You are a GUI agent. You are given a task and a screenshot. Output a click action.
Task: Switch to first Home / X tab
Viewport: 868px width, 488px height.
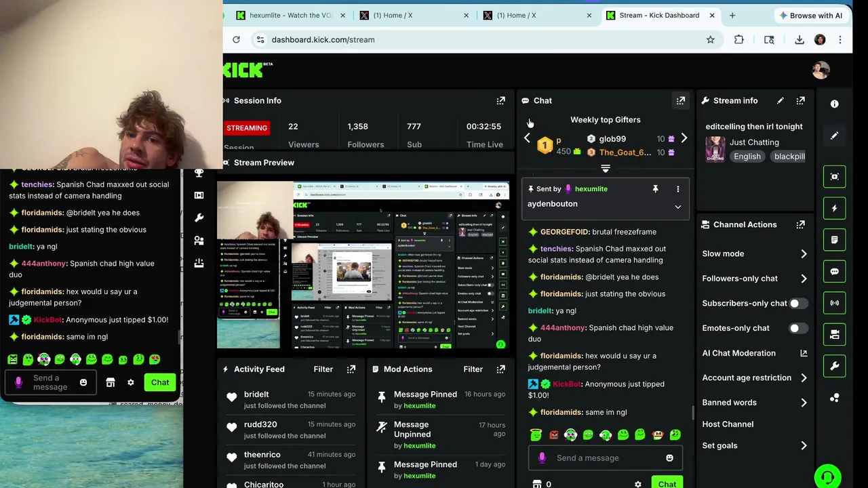click(414, 15)
